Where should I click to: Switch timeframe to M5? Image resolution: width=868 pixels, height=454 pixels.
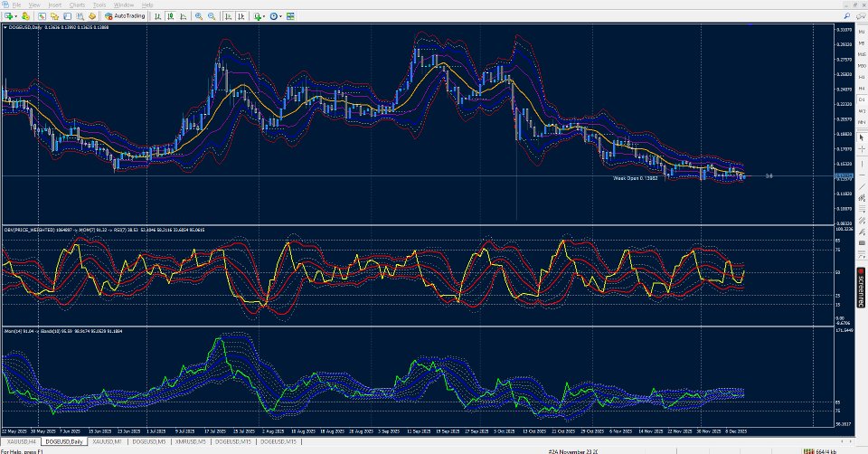[x=861, y=43]
